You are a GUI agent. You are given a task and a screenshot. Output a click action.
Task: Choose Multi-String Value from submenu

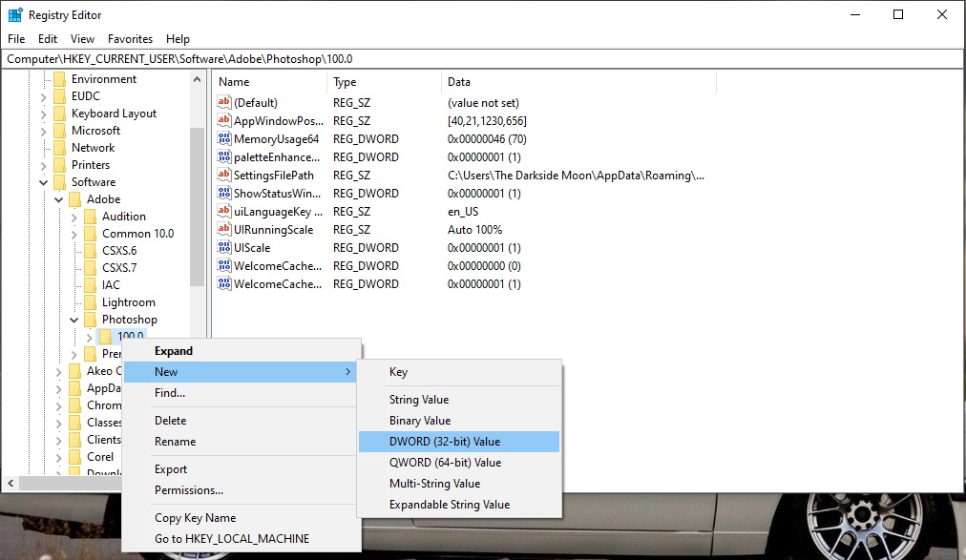459,484
